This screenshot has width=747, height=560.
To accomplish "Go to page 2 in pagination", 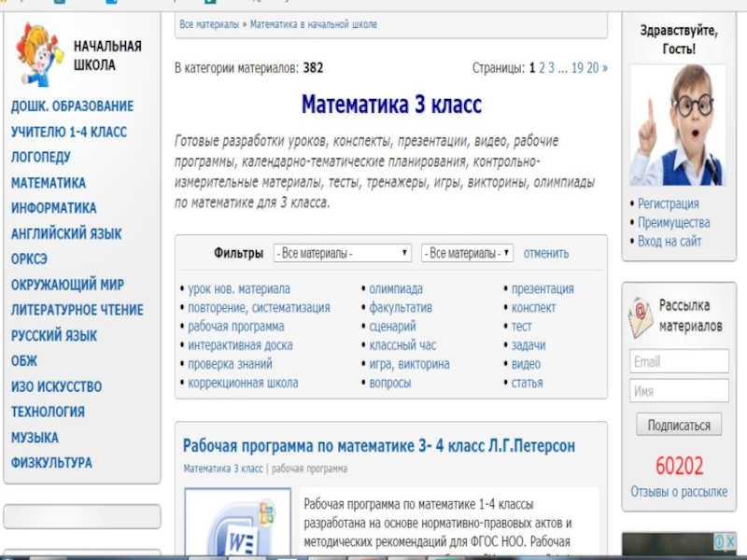I will (x=542, y=68).
